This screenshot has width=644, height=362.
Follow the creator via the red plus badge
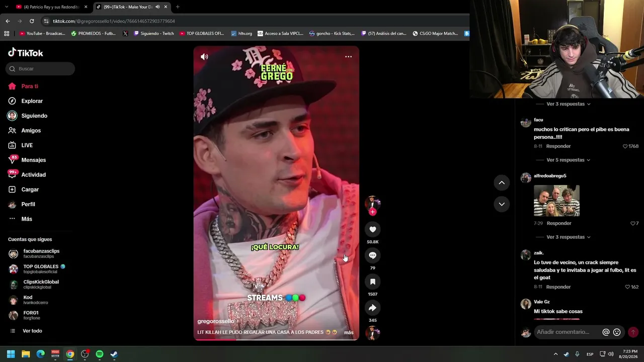coord(372,212)
